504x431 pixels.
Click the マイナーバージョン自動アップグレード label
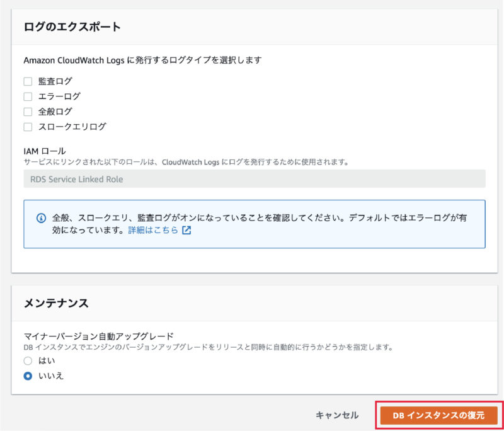(x=99, y=336)
